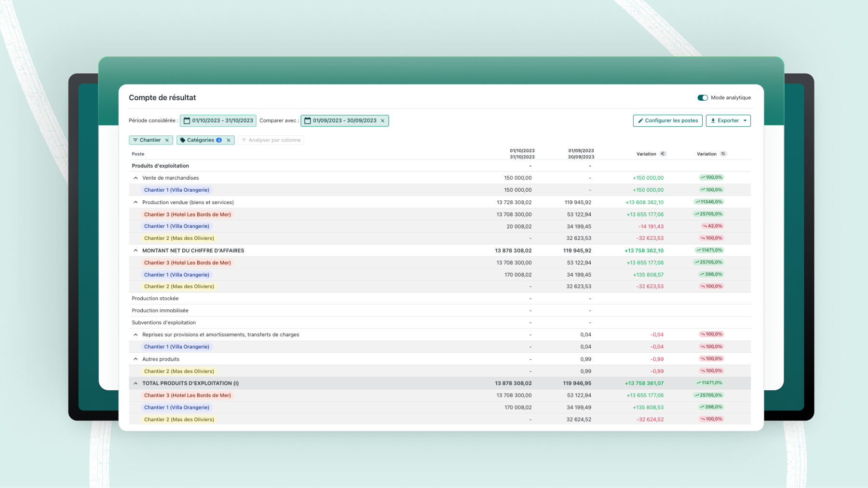The image size is (868, 488).
Task: Click the 11346,0% variation badge
Action: coord(709,202)
